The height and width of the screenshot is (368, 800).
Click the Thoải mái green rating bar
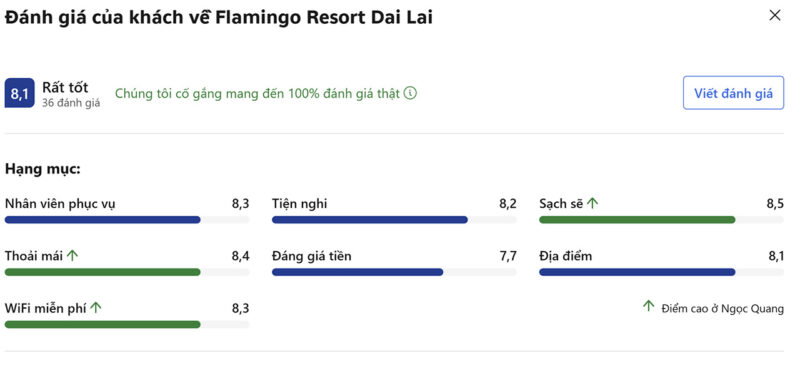pos(127,272)
